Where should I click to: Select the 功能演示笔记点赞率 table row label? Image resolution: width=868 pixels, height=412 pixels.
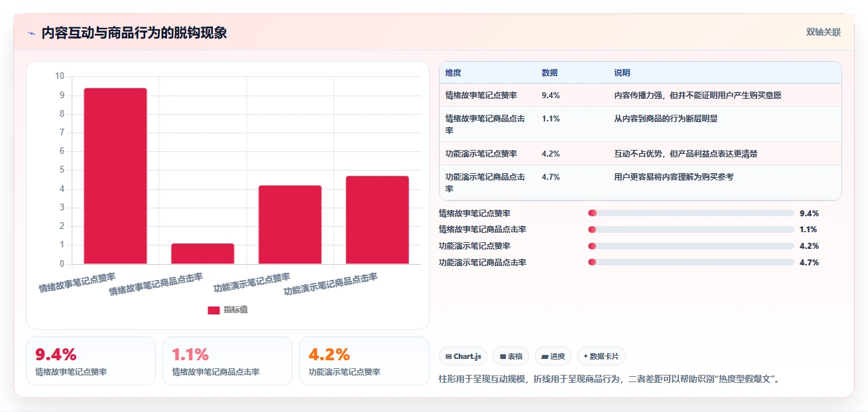pos(481,153)
